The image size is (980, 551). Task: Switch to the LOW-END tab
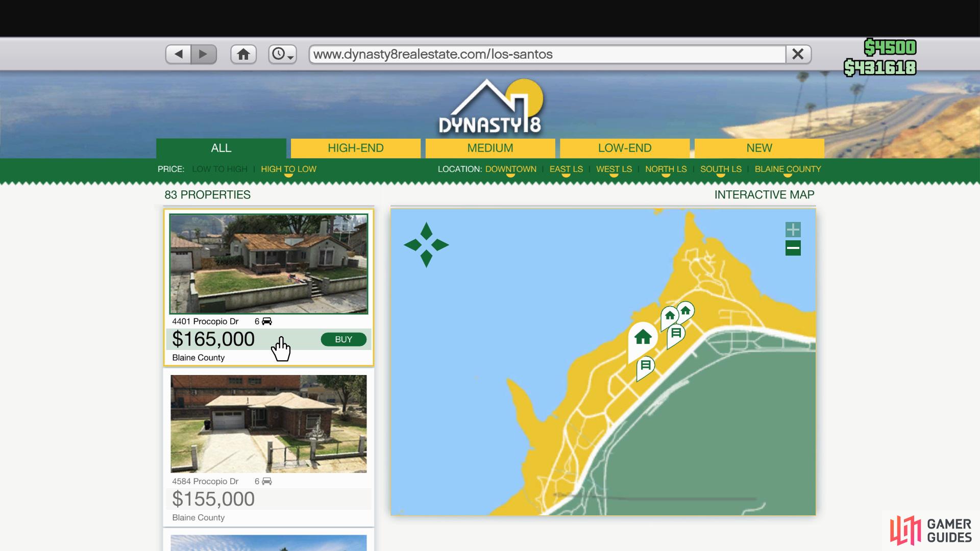(x=625, y=148)
